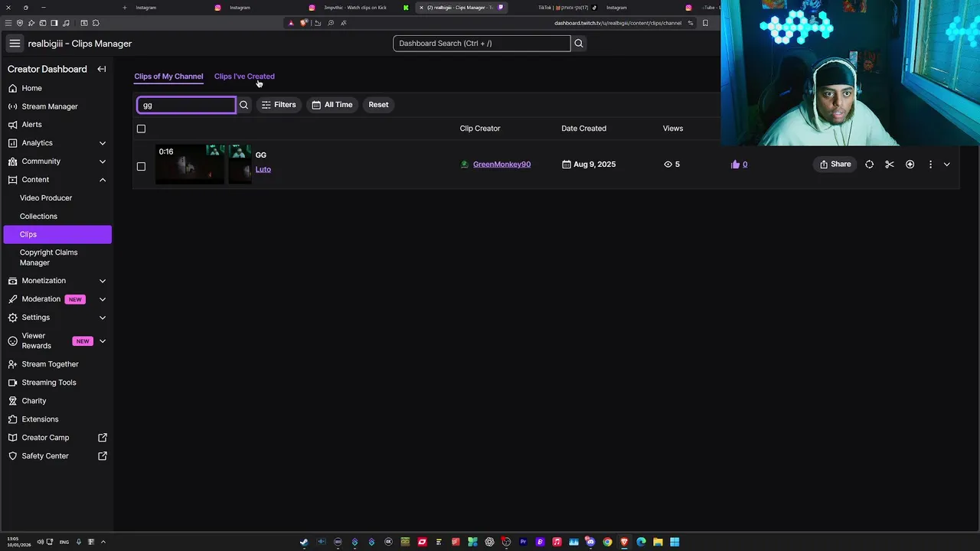Click the thumbs-up likes icon
The height and width of the screenshot is (551, 980).
pyautogui.click(x=735, y=165)
